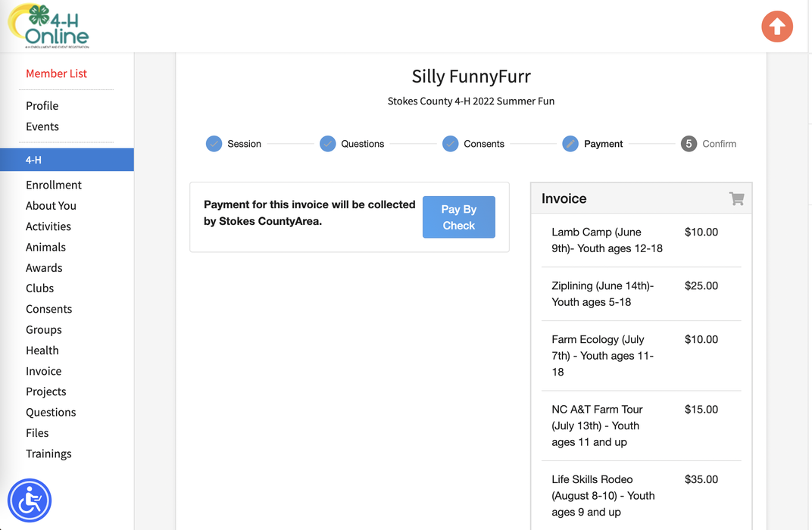Open the shopping cart in the Invoice panel
Viewport: 812px width, 530px height.
click(x=736, y=198)
